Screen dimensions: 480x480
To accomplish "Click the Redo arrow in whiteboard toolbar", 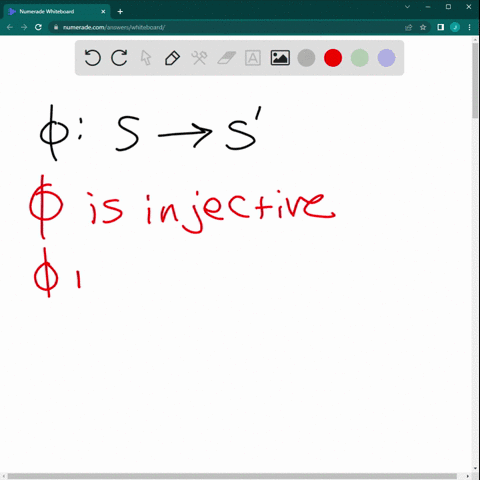I will [x=119, y=58].
